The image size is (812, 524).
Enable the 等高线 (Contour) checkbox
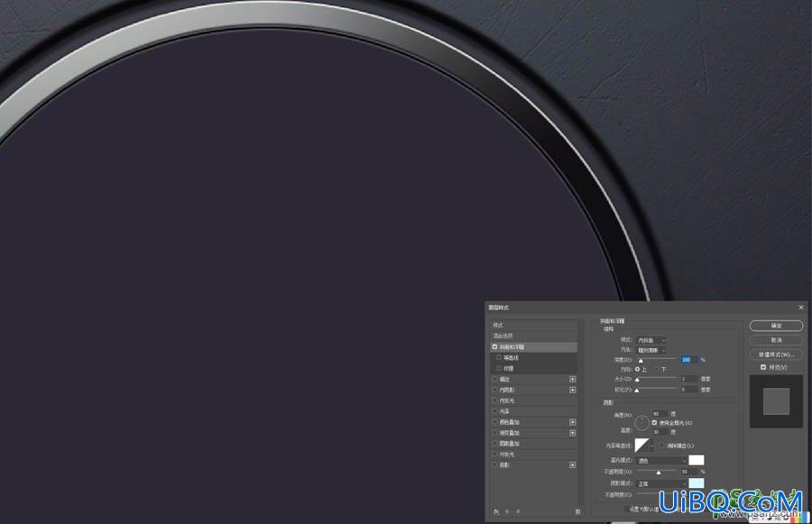click(499, 358)
